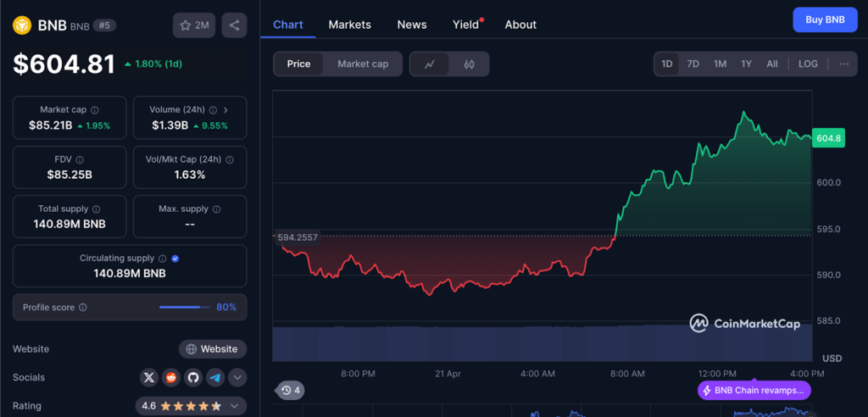Open the Telegram social link

pyautogui.click(x=215, y=377)
